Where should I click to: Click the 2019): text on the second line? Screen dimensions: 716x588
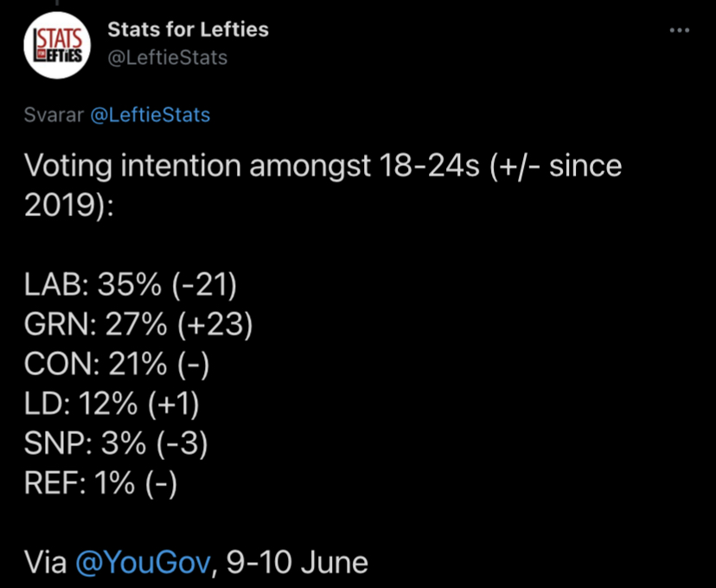69,205
